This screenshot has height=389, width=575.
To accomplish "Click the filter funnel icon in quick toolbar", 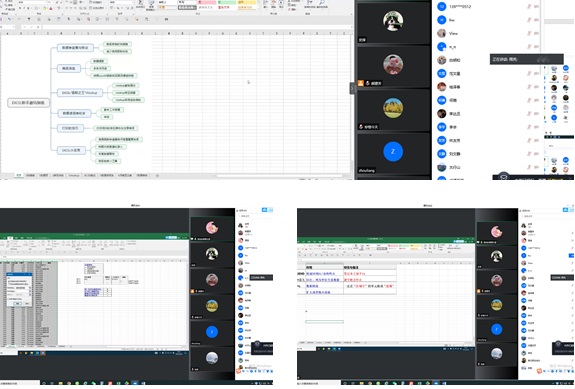I will 29,19.
